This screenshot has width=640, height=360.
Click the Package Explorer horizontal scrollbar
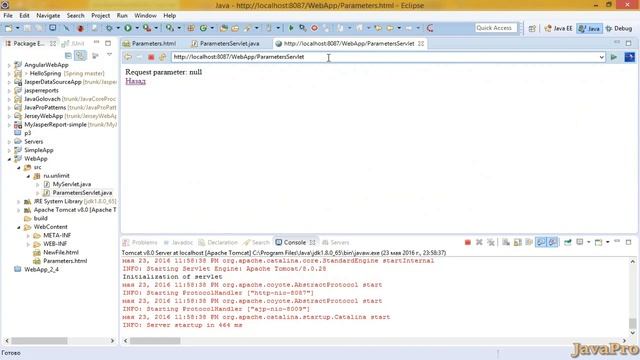pyautogui.click(x=39, y=341)
